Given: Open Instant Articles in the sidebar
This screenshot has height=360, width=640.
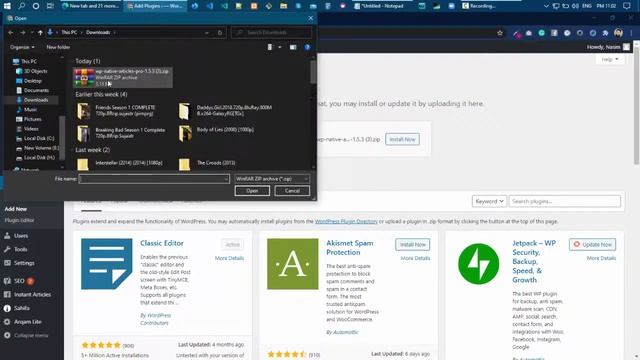Looking at the screenshot, I should [32, 294].
